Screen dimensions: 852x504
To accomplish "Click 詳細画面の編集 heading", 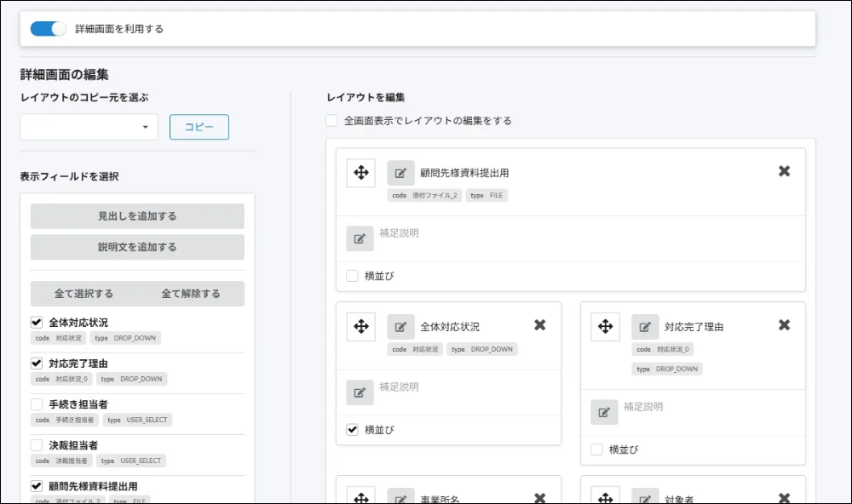I will click(65, 74).
